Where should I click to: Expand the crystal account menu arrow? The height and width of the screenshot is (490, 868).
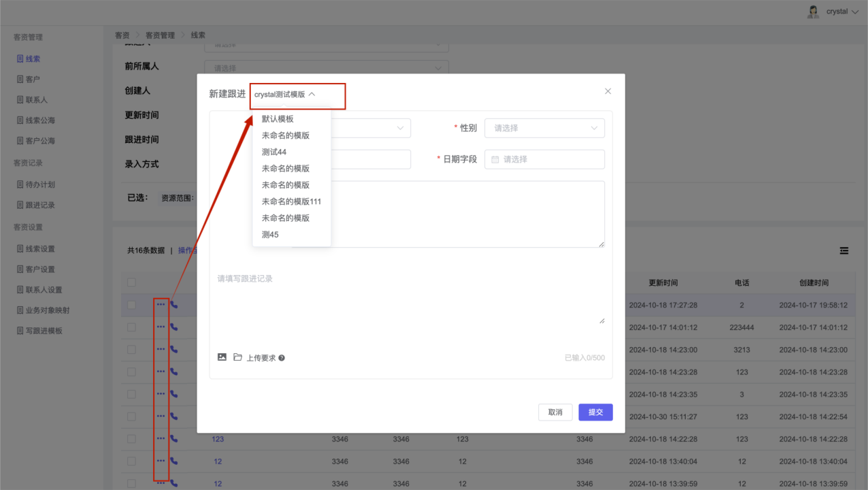coord(855,12)
